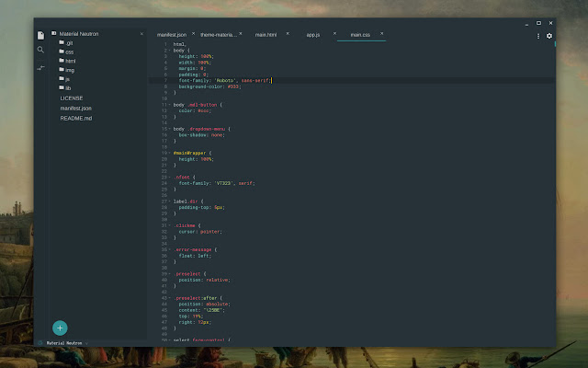The image size is (588, 368).
Task: Expand the css folder
Action: [x=69, y=52]
